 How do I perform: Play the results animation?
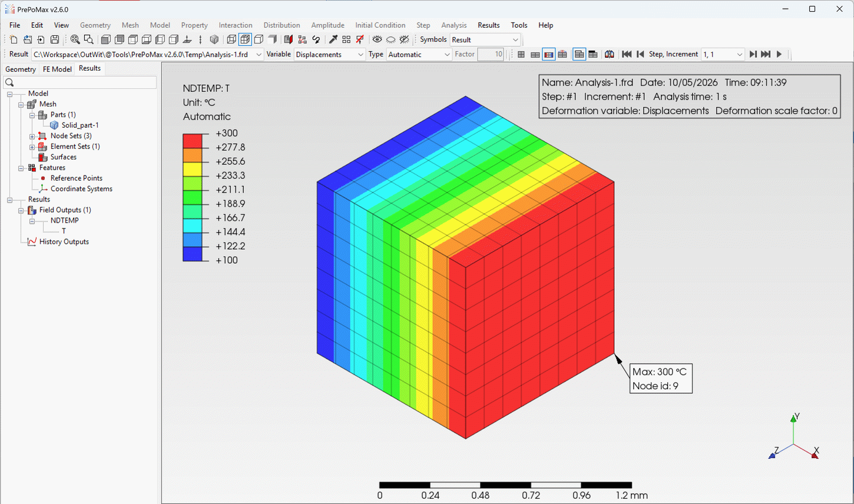pyautogui.click(x=779, y=54)
